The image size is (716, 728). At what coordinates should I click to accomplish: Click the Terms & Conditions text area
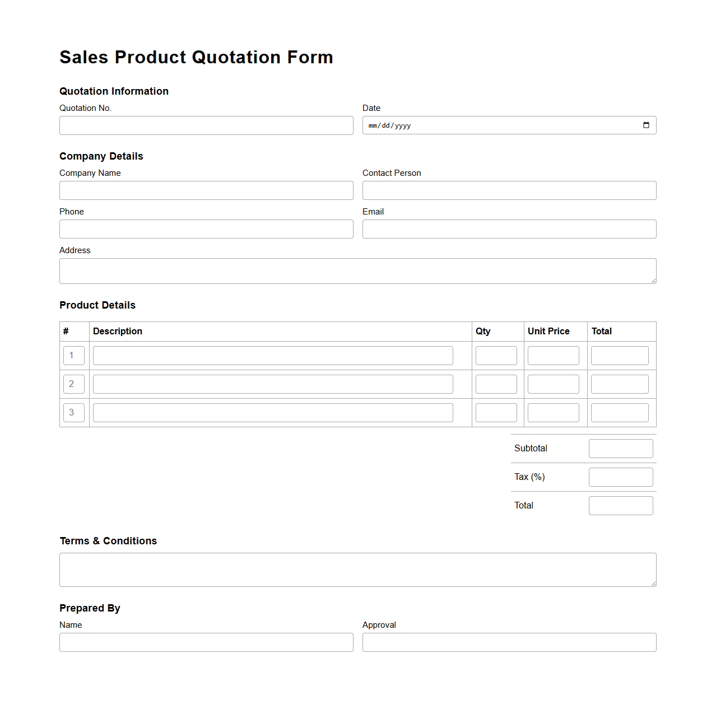(357, 570)
